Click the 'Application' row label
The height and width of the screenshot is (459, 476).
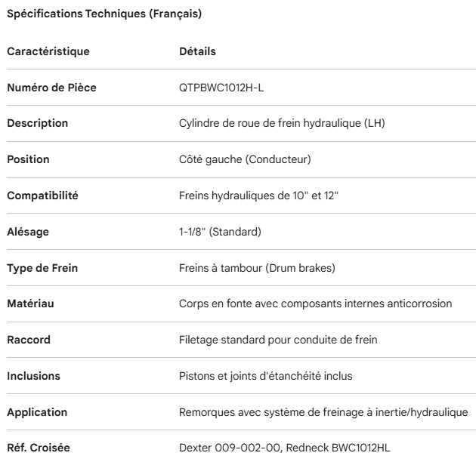point(37,412)
